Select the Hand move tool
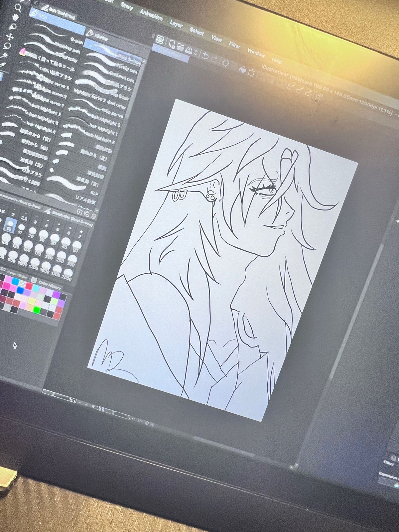Viewport: 399px width, 532px height. point(16,17)
